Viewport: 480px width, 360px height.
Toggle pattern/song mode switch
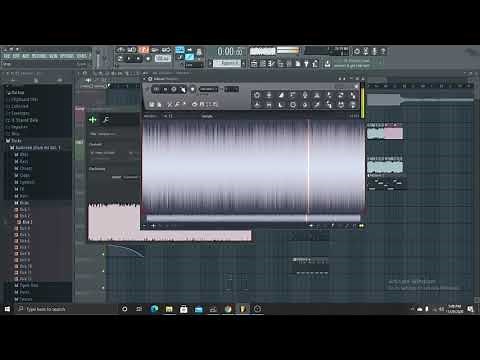[x=121, y=59]
